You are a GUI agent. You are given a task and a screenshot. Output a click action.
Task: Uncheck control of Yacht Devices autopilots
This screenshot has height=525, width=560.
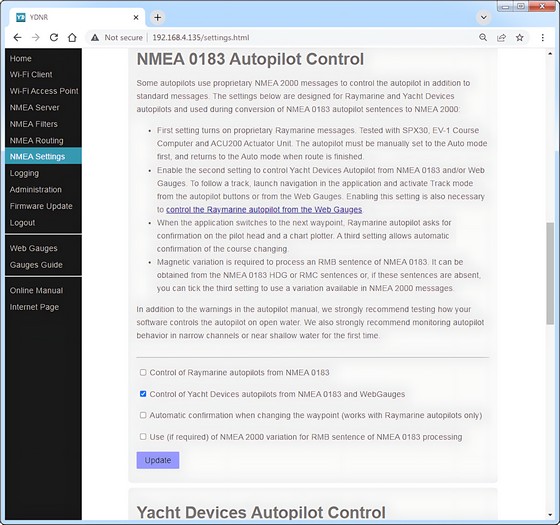[143, 394]
